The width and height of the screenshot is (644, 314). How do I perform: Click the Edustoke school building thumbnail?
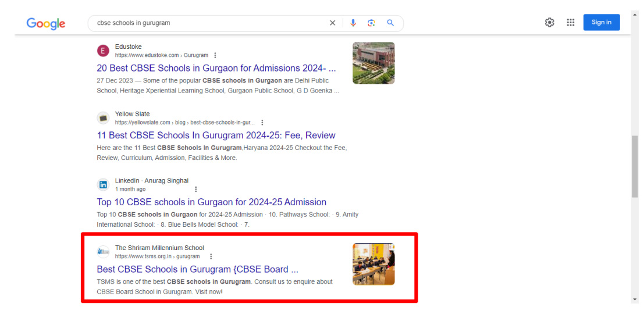click(373, 63)
